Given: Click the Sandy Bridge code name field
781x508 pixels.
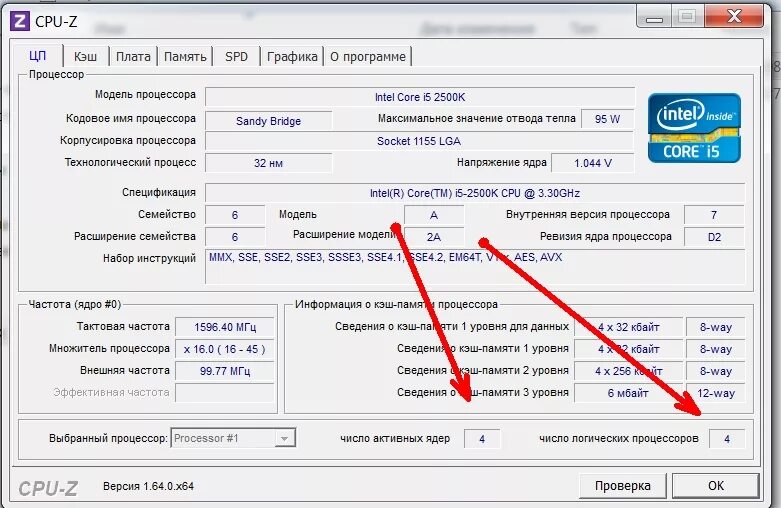Looking at the screenshot, I should click(x=268, y=121).
